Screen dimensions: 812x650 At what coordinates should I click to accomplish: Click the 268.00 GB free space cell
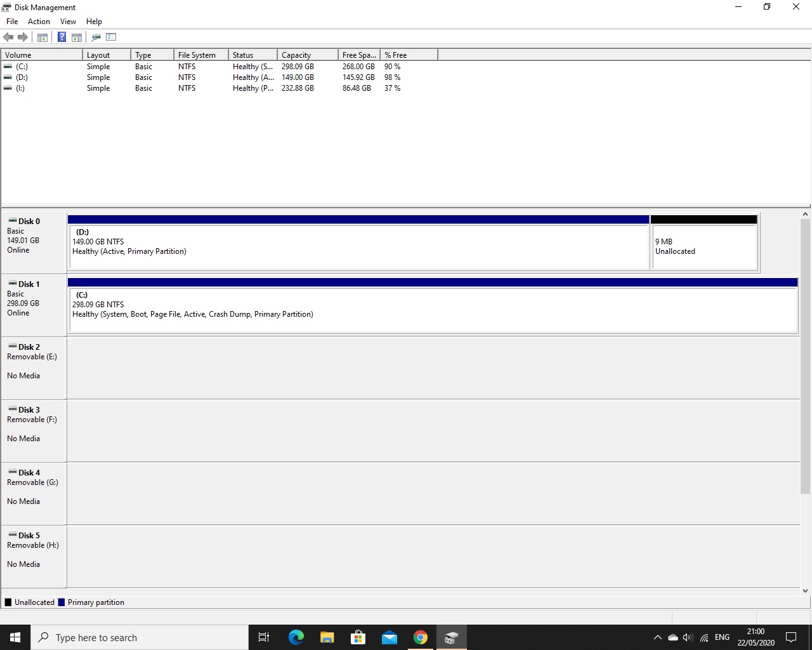[x=358, y=66]
